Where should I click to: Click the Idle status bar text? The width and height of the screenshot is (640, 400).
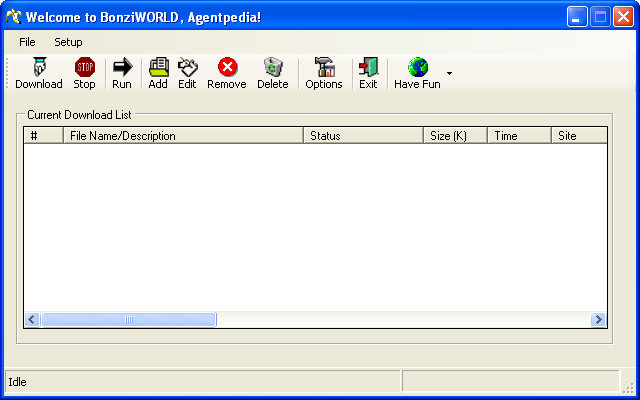coord(18,382)
